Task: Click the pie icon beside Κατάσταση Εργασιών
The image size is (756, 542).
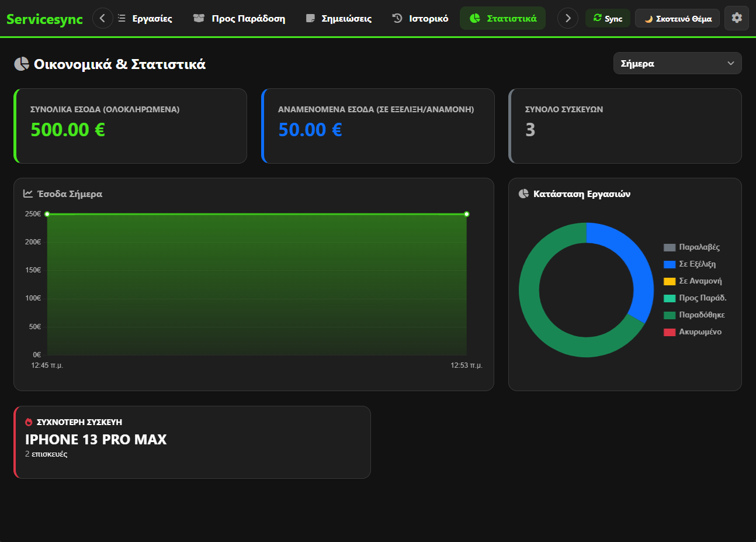Action: point(523,194)
